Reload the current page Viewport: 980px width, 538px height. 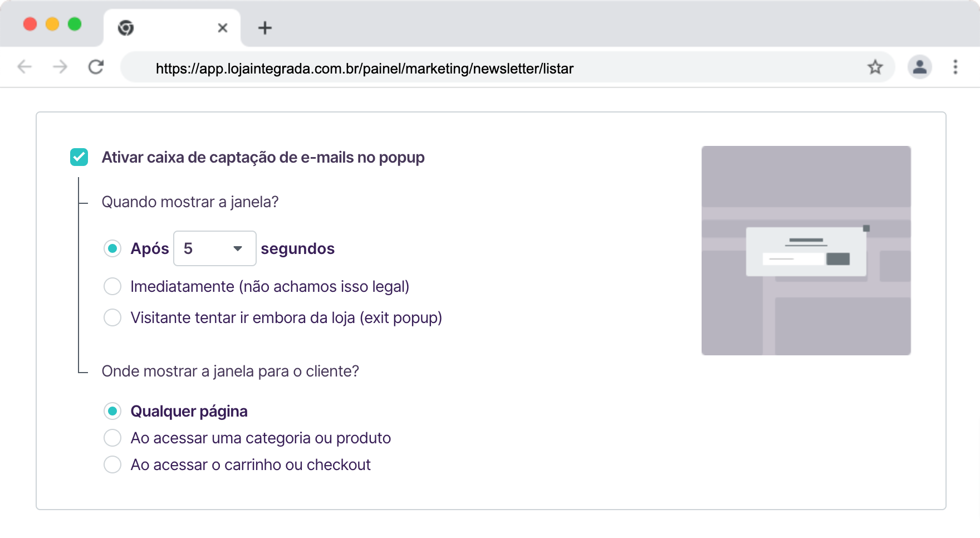[96, 67]
